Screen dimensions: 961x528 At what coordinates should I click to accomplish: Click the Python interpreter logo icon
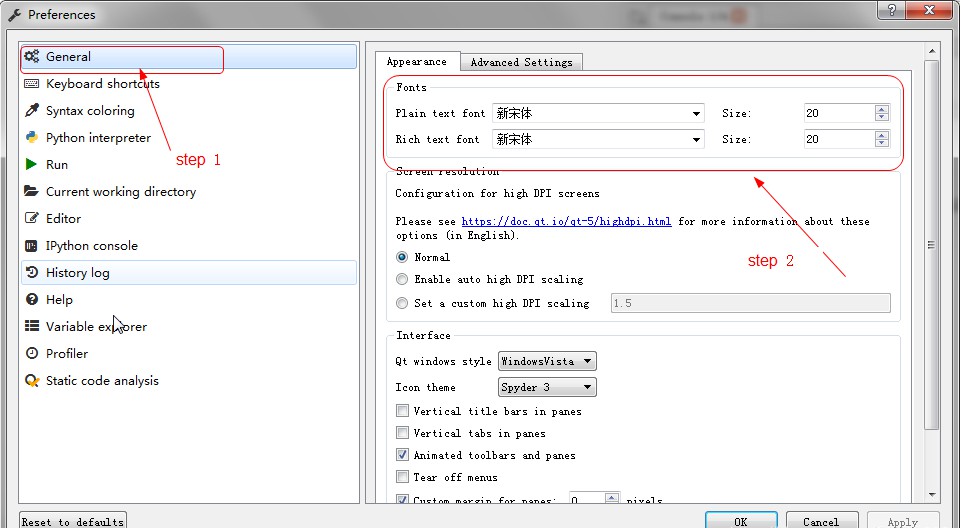32,137
